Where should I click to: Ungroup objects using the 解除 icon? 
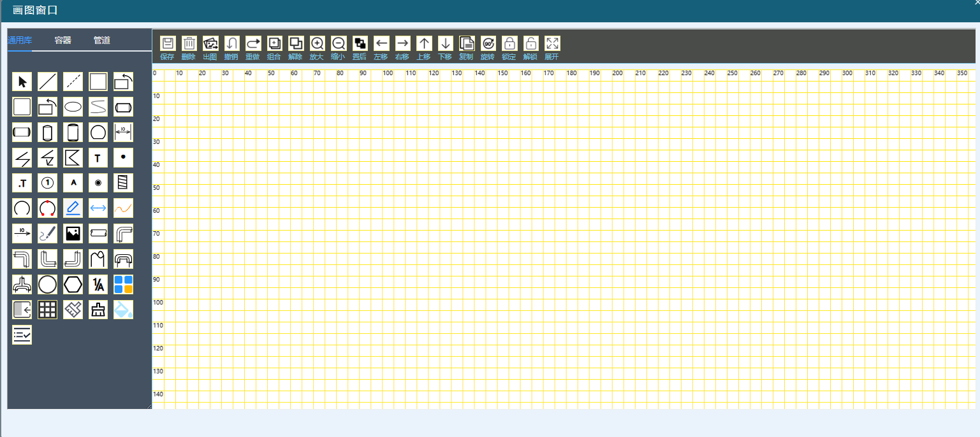coord(296,43)
